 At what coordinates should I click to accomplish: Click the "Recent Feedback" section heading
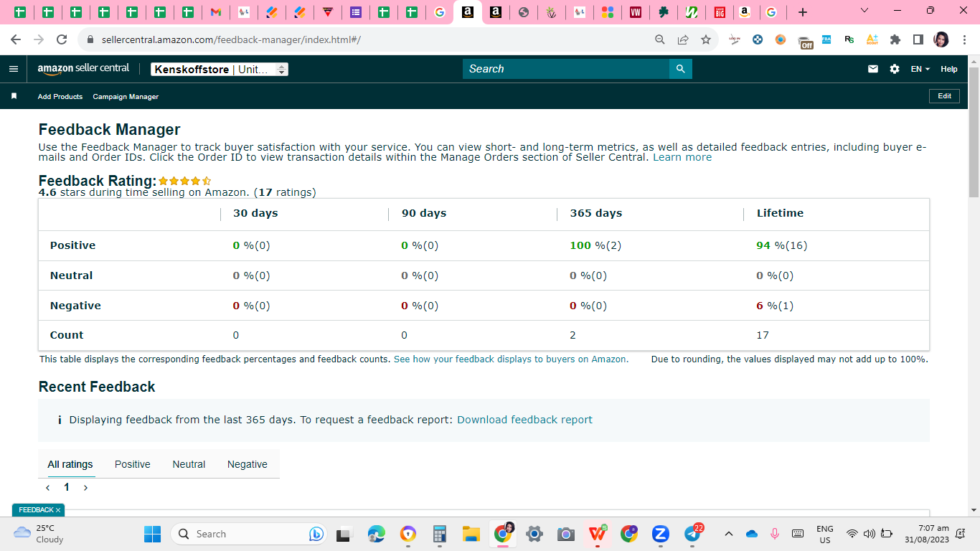[97, 387]
